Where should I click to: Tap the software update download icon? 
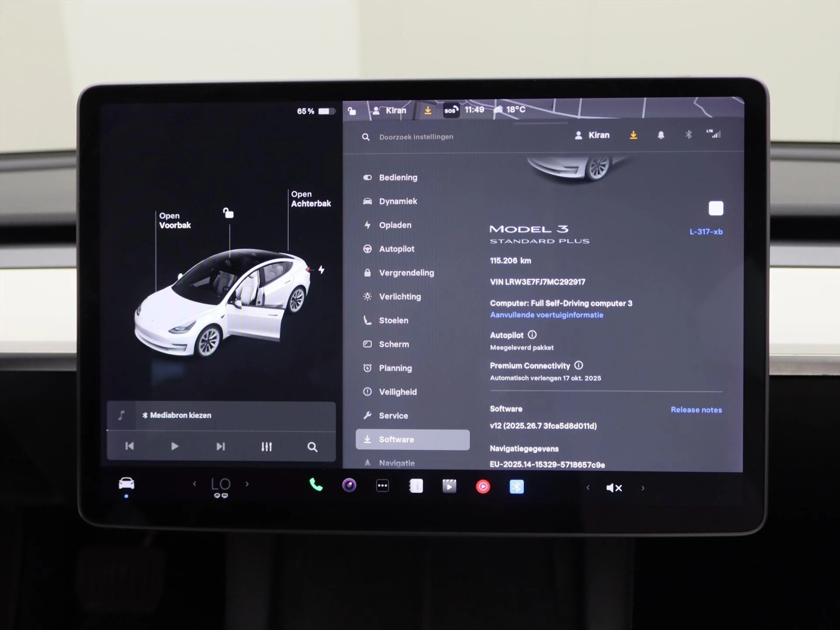pyautogui.click(x=633, y=135)
